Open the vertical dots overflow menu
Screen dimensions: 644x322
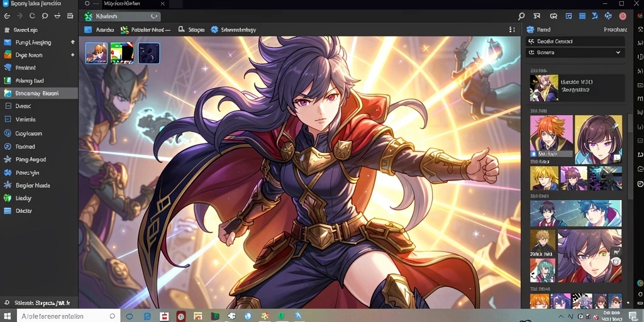click(512, 30)
